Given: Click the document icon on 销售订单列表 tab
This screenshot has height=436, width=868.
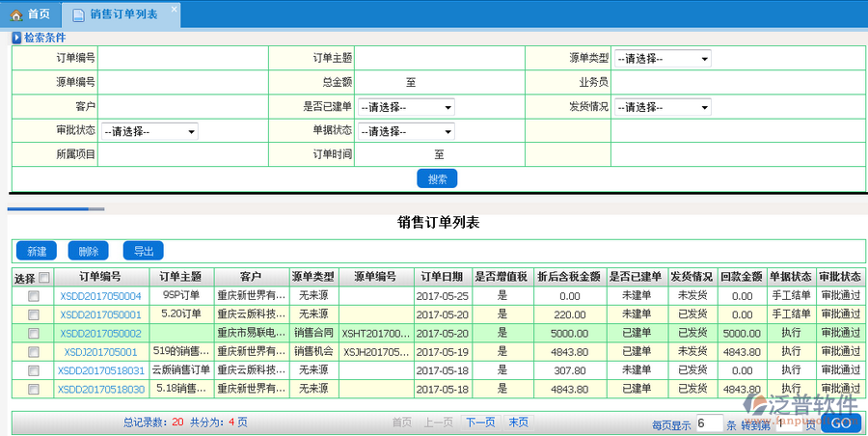Looking at the screenshot, I should (x=77, y=14).
